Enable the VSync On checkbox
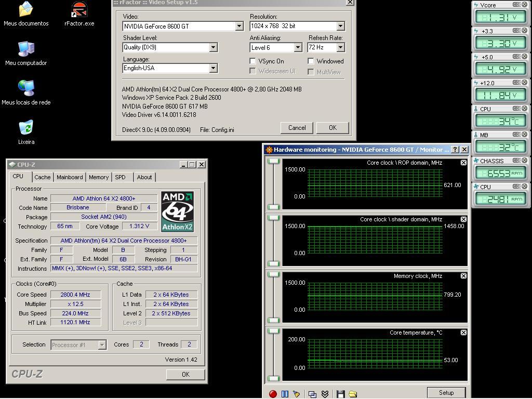Screen dimensions: 532x399 pos(252,61)
